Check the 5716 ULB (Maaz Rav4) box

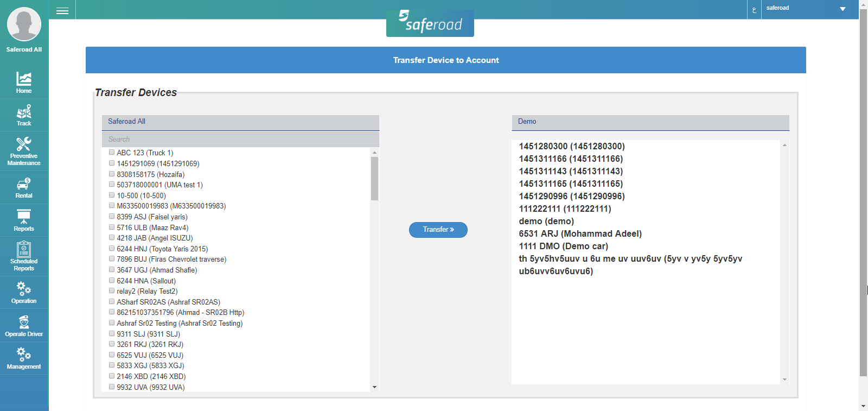112,227
